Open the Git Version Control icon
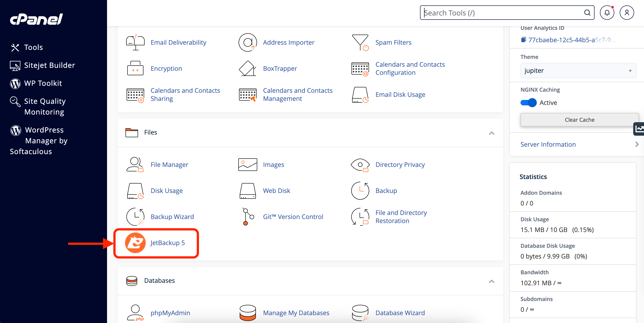The height and width of the screenshot is (323, 644). (248, 217)
